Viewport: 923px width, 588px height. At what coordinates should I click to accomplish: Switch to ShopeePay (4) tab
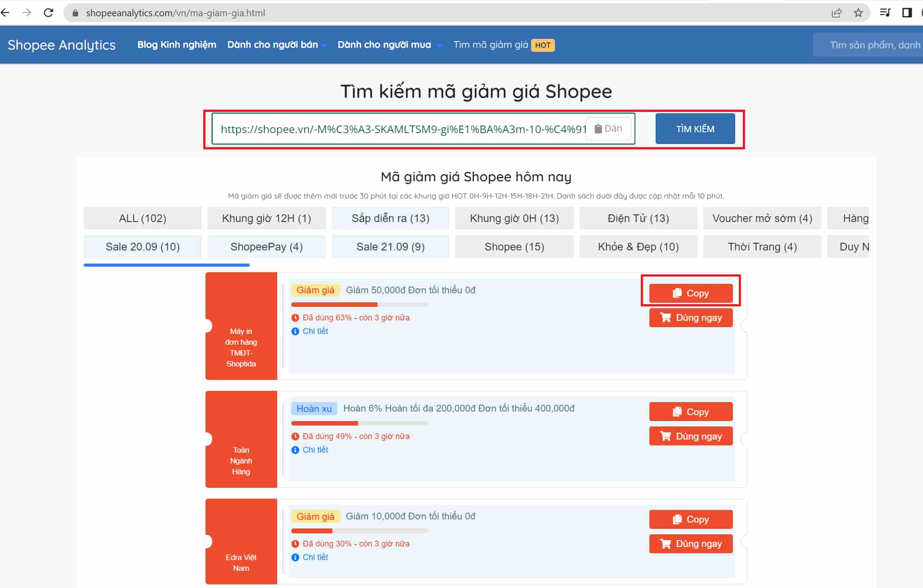tap(266, 247)
